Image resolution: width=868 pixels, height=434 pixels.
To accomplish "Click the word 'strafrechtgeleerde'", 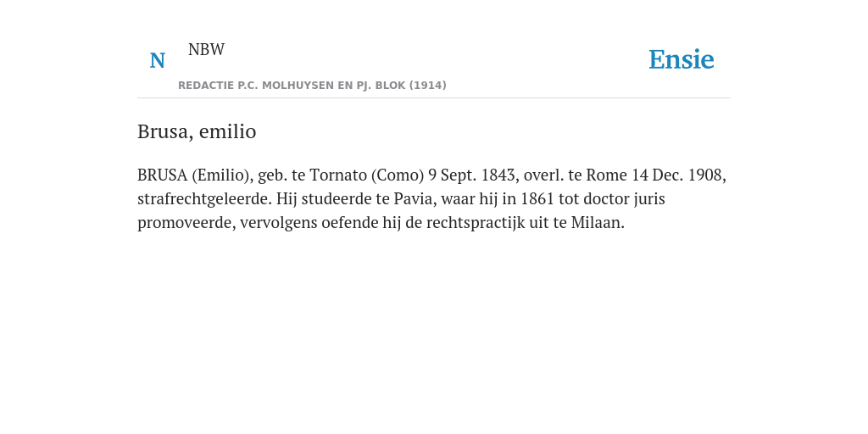I will (x=204, y=198).
